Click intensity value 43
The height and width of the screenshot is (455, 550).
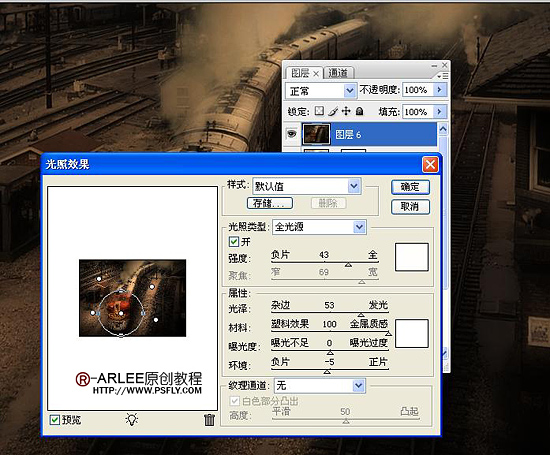point(324,255)
